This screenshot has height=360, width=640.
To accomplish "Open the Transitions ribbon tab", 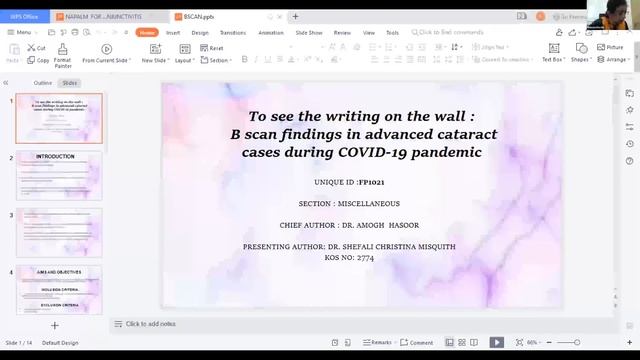I will click(233, 33).
